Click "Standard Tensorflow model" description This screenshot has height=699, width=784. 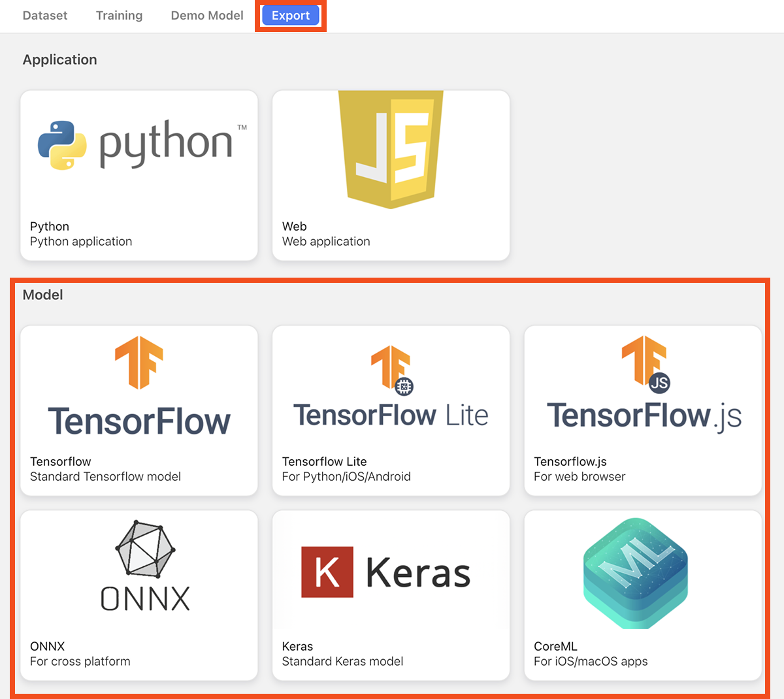click(x=105, y=477)
